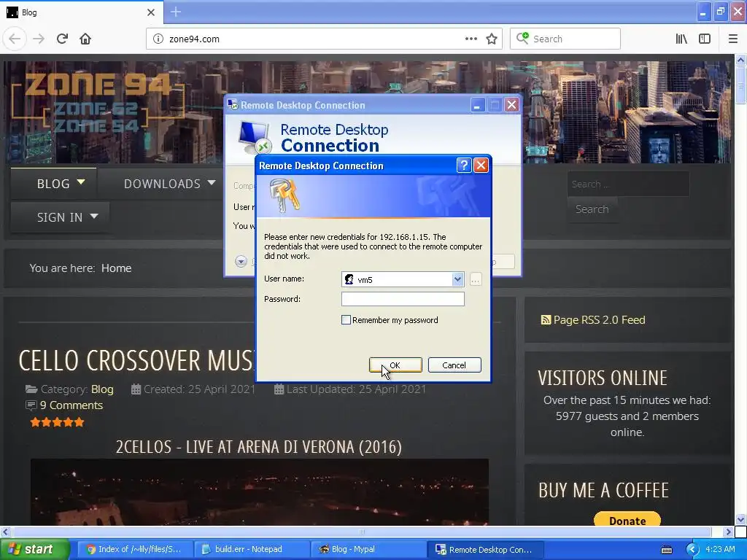This screenshot has height=560, width=747.
Task: Open the browser hamburger menu
Action: 732,39
